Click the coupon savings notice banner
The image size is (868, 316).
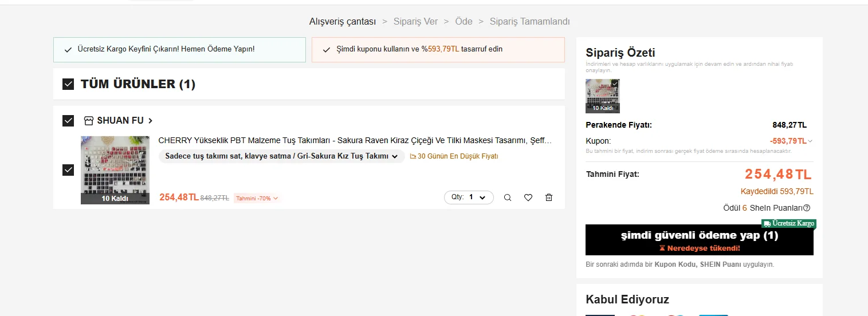coord(438,50)
